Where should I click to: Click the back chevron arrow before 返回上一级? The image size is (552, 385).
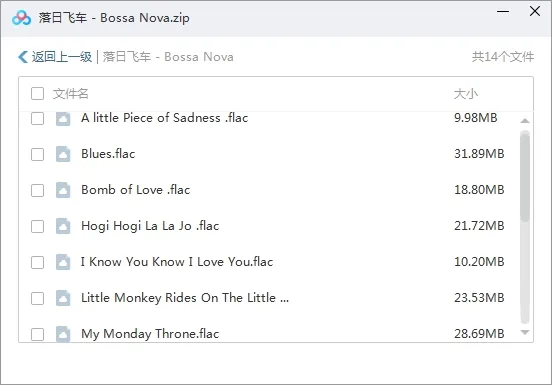[x=23, y=57]
